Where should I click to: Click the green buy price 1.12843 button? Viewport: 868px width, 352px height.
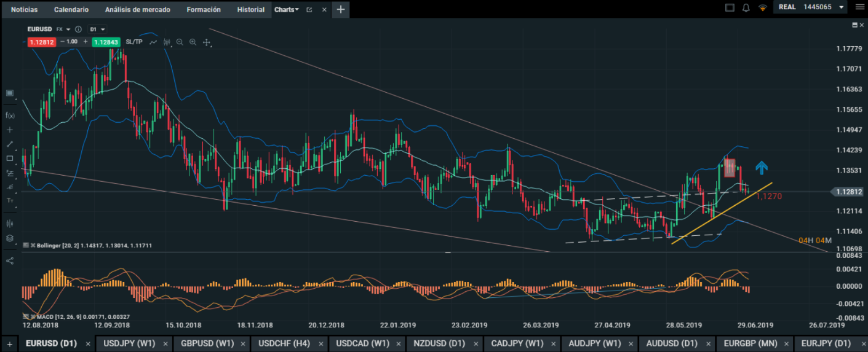[106, 42]
